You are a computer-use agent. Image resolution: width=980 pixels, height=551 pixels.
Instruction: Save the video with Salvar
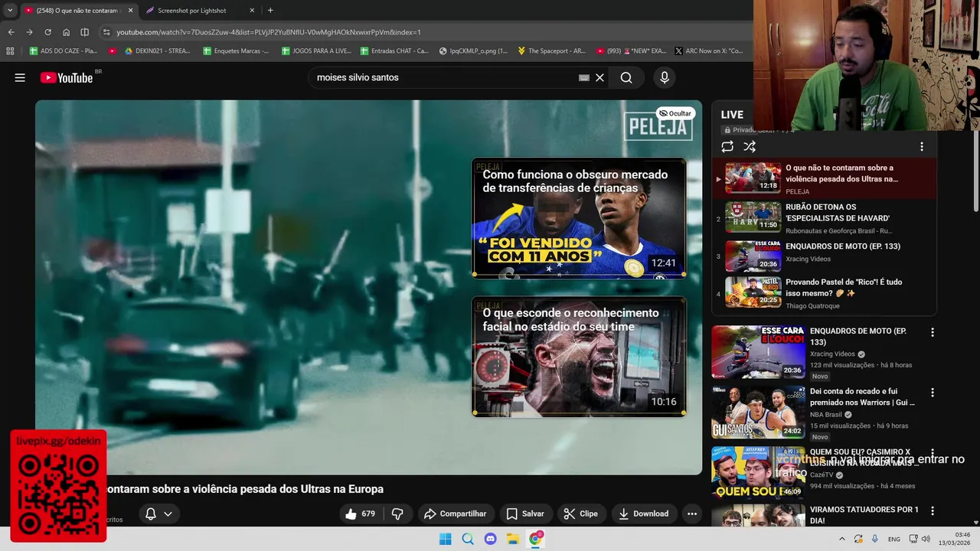(525, 514)
